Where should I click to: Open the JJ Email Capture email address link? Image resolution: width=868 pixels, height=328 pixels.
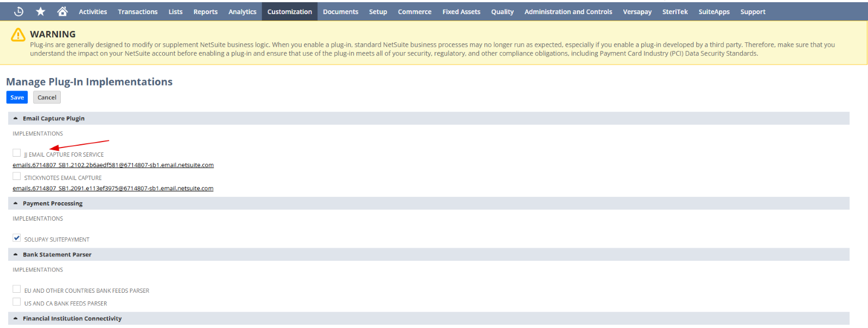(x=113, y=165)
